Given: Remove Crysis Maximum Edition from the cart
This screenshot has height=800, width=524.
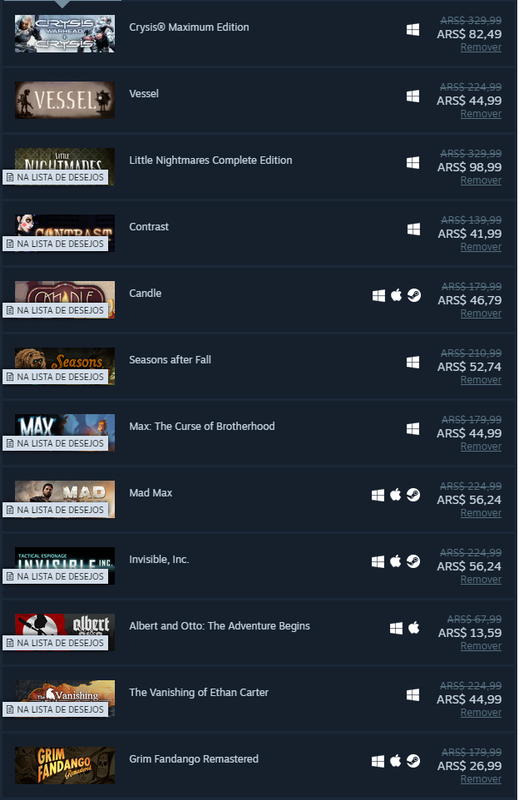Looking at the screenshot, I should [481, 47].
